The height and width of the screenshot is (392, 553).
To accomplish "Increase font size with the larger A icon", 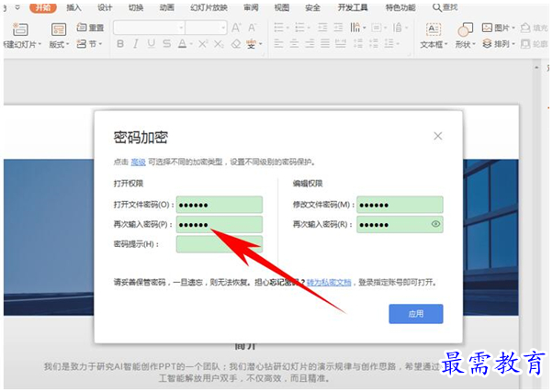I will [x=236, y=28].
